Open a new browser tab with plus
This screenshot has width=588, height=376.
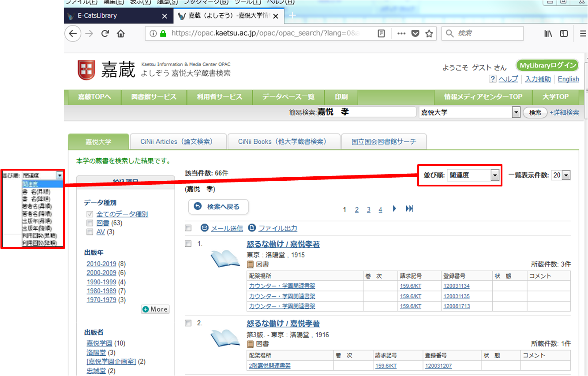point(292,15)
